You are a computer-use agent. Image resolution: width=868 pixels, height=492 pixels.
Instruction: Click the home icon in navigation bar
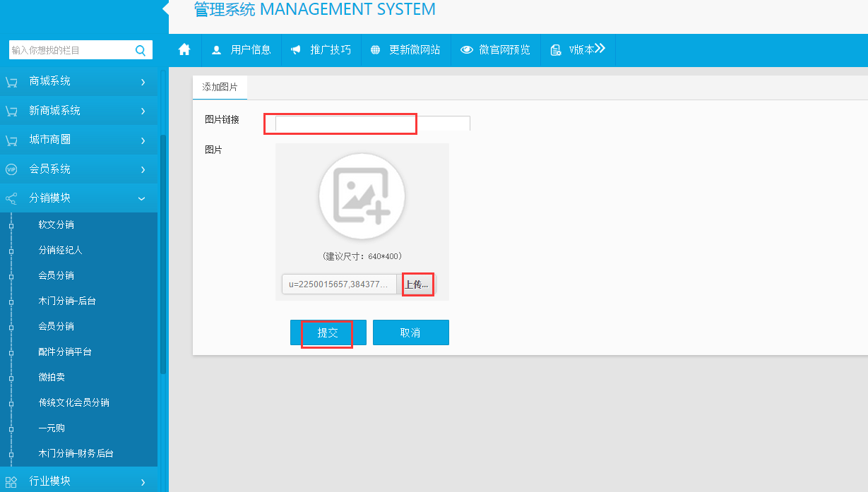(185, 49)
